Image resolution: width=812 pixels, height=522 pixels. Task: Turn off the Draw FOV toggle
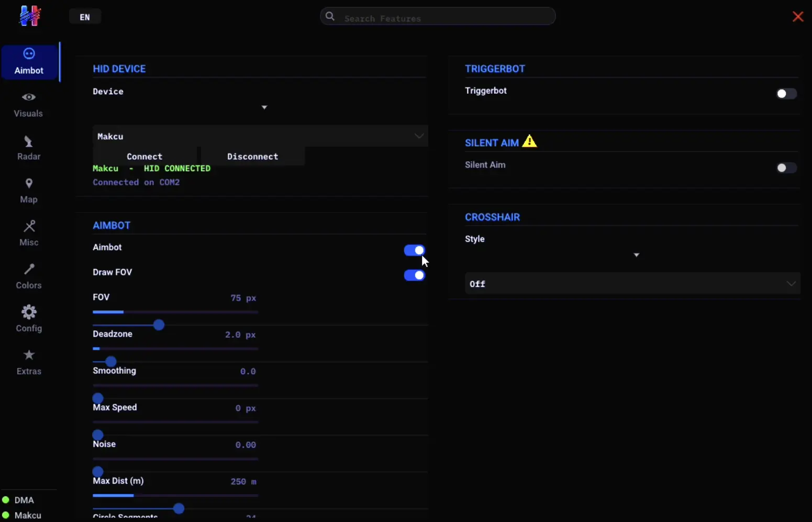click(x=414, y=275)
